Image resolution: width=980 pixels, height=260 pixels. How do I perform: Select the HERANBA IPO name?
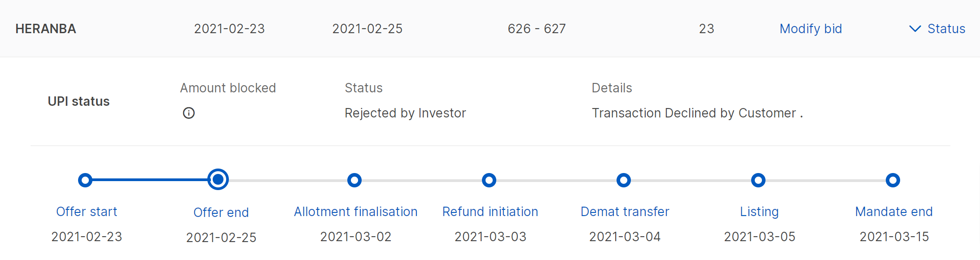[46, 29]
